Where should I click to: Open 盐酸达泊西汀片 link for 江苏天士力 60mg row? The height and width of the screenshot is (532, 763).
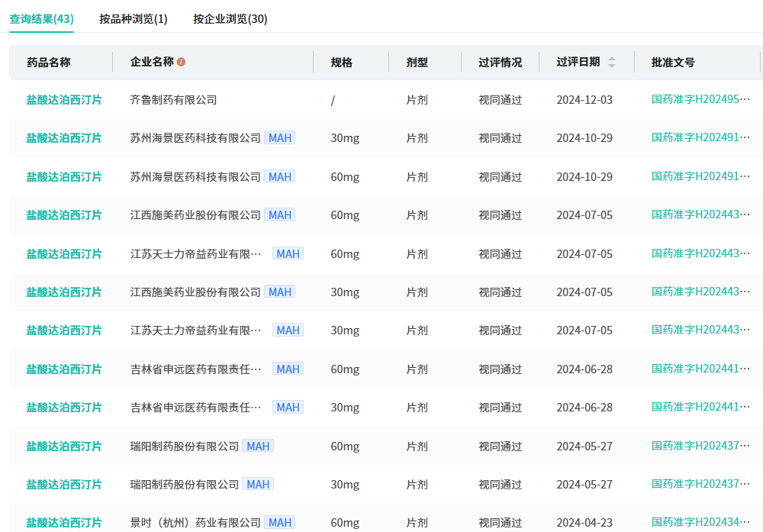pos(64,254)
